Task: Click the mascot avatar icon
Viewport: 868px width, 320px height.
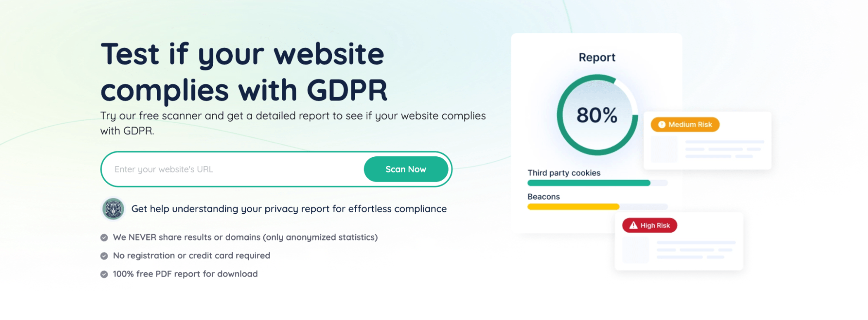Action: (x=113, y=209)
